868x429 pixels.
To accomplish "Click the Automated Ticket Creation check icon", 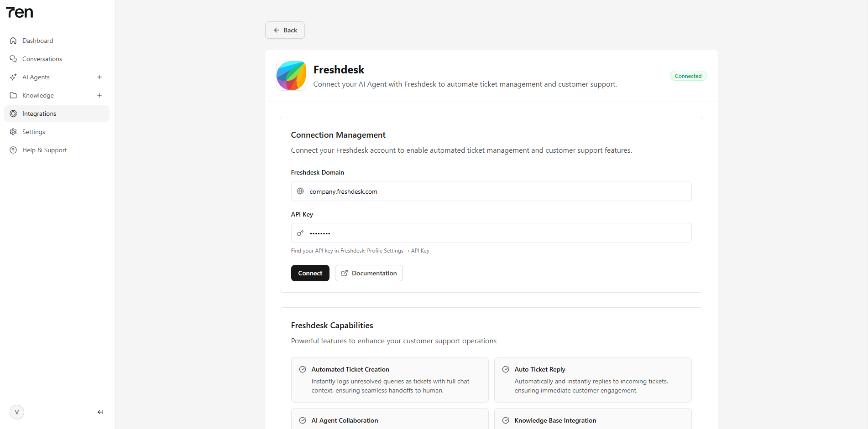I will (303, 369).
